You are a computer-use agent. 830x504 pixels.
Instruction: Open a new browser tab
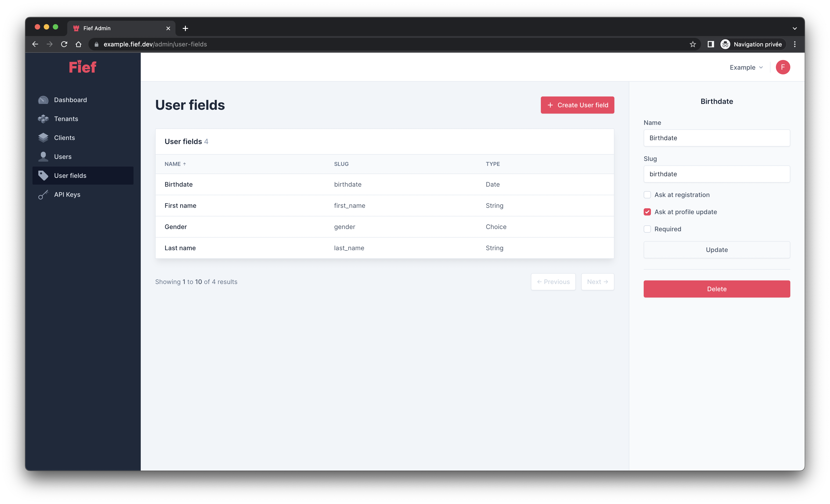(x=185, y=28)
